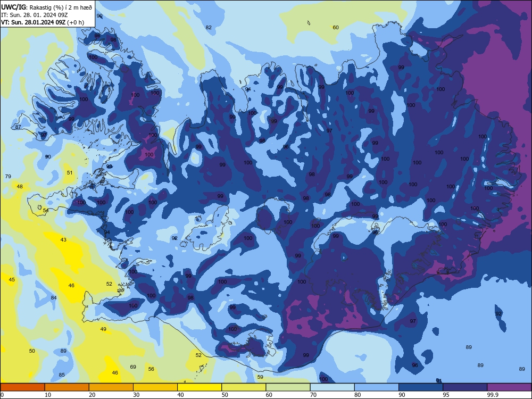Click the purple above-99.9 legend swatch
The width and height of the screenshot is (532, 399).
tap(509, 387)
